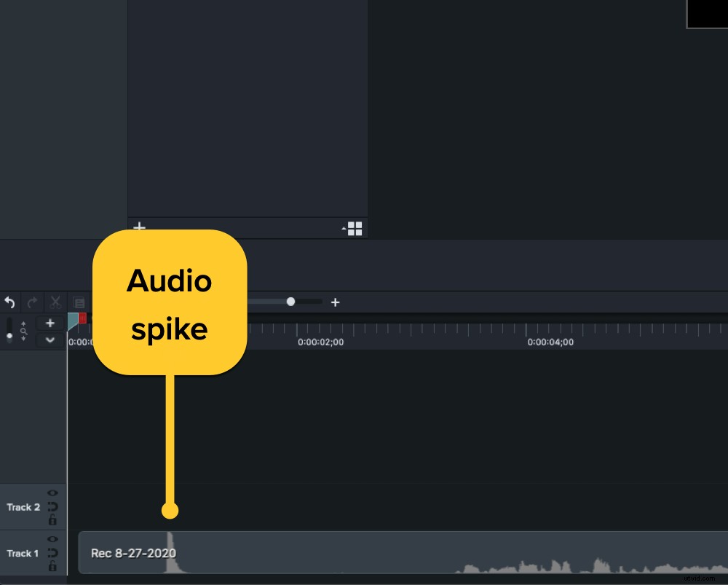Add a new track with the plus icon
Image resolution: width=728 pixels, height=585 pixels.
(x=50, y=323)
